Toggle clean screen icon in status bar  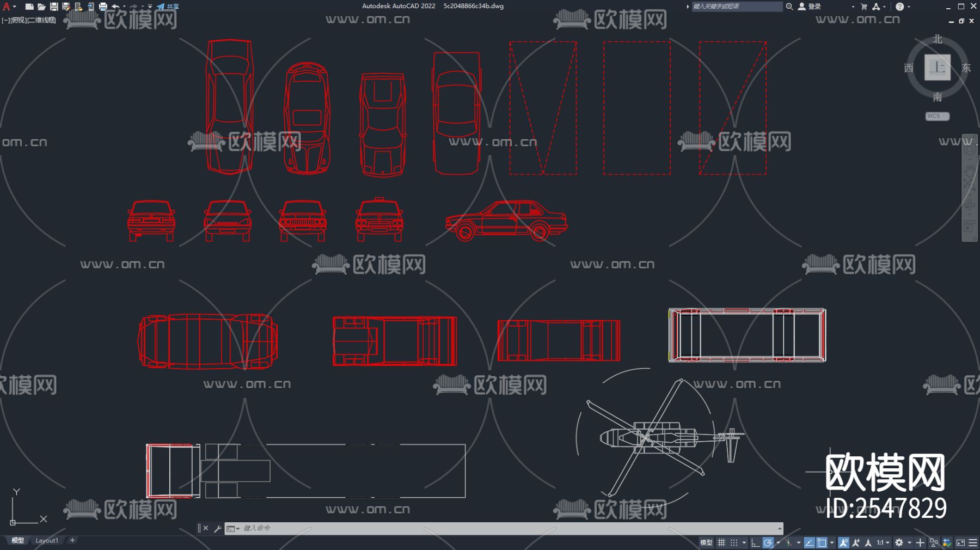[x=960, y=542]
